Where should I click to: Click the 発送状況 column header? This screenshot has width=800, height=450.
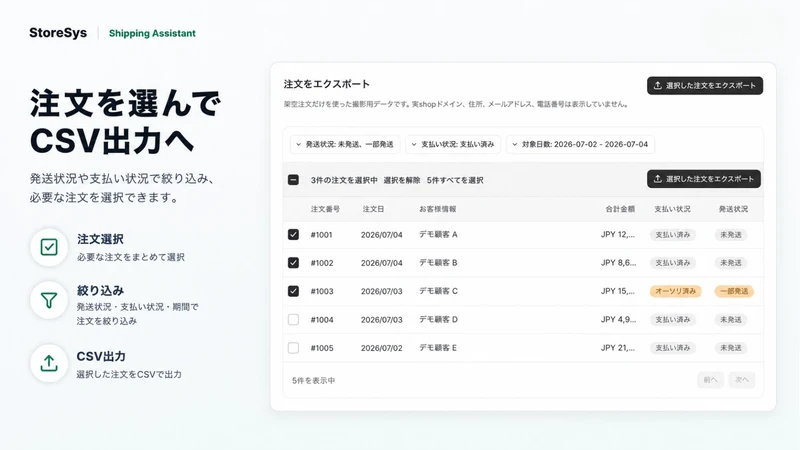[x=733, y=209]
